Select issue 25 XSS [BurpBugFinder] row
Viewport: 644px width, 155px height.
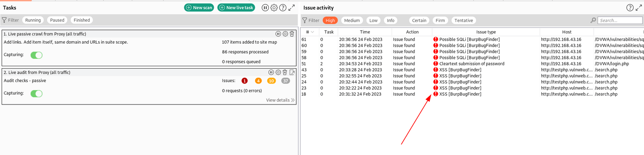[x=472, y=75]
